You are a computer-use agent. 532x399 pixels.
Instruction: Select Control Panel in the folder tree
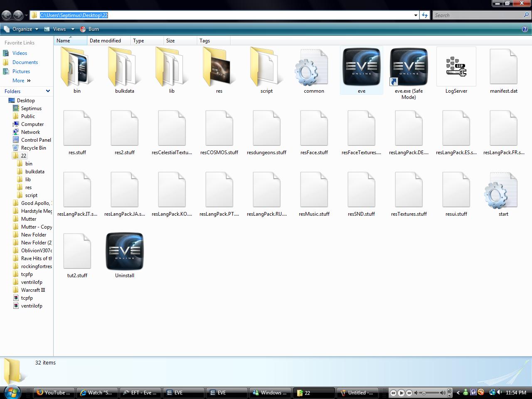[x=36, y=140]
